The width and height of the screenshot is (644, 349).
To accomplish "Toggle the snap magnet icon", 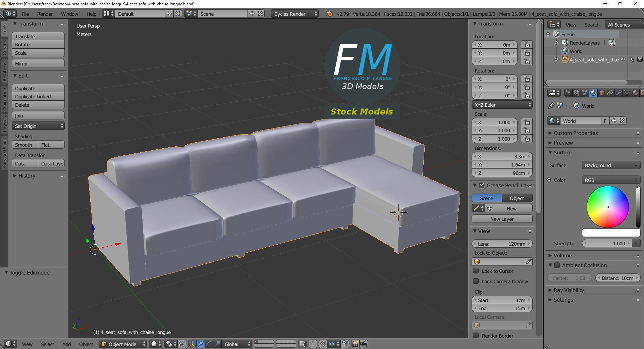I will 323,344.
